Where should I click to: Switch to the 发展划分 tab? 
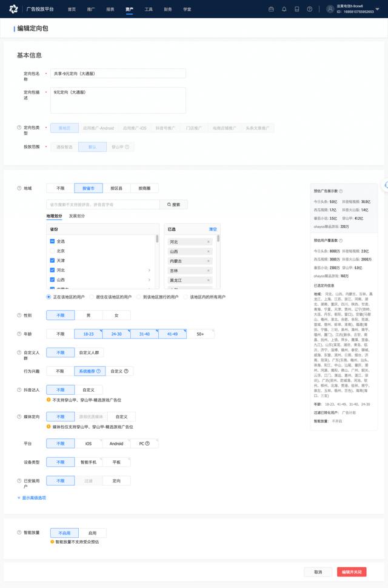coord(76,216)
